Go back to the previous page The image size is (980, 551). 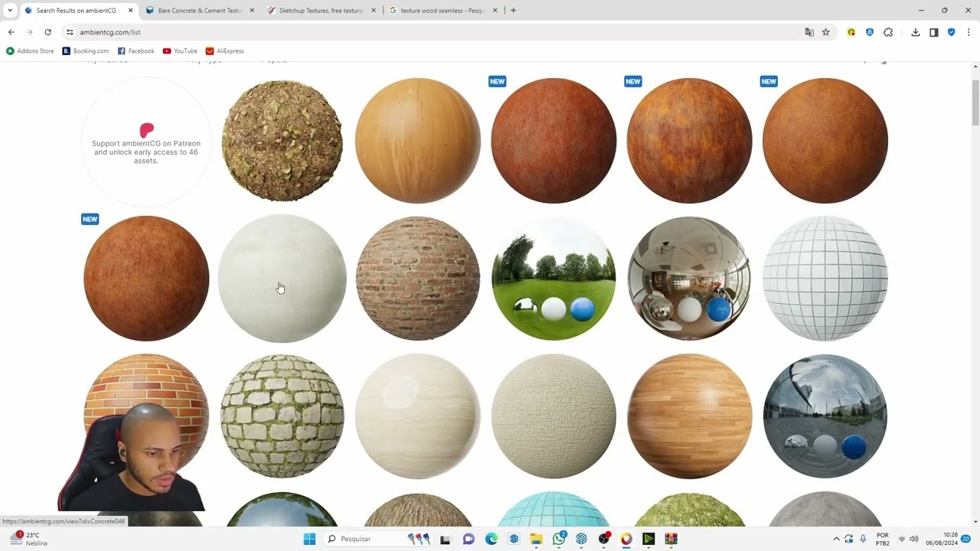(11, 32)
